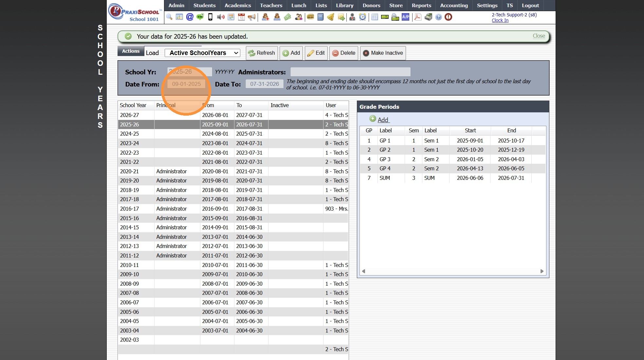Click the blue help question icon

point(438,17)
